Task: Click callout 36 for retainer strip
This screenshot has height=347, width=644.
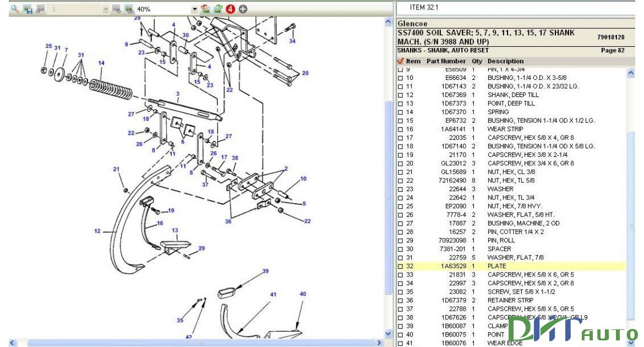Action: [228, 221]
